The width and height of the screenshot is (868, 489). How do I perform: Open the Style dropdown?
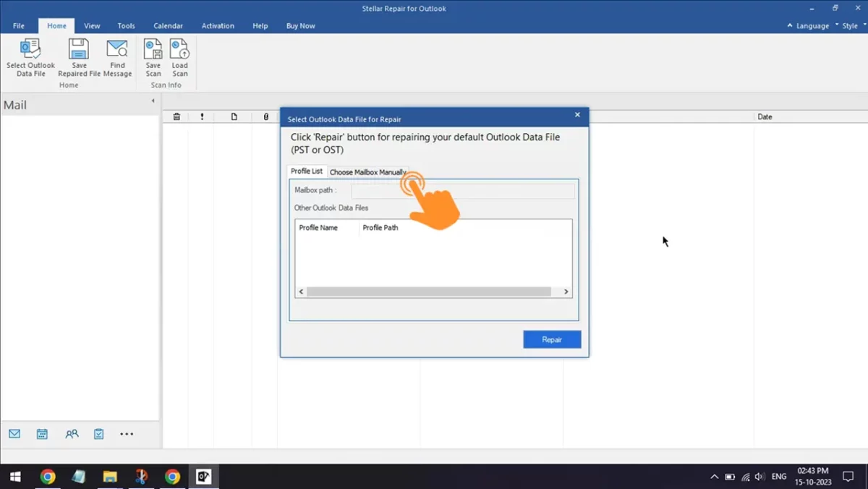tap(846, 26)
